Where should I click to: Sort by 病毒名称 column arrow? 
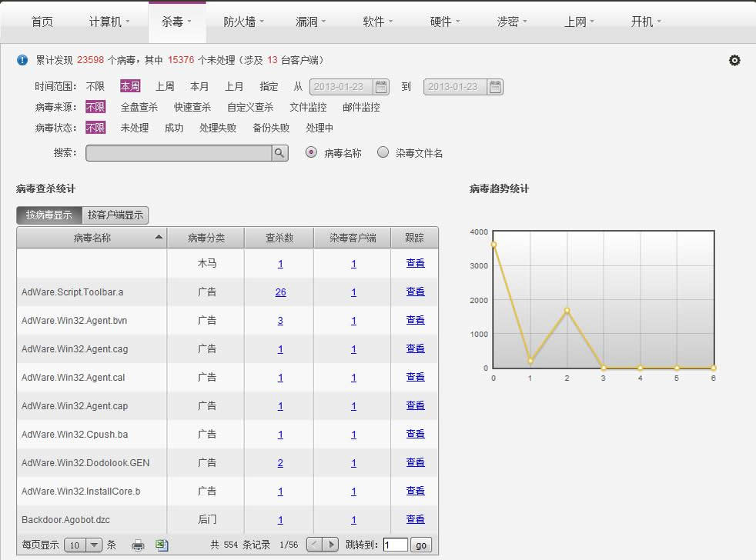click(159, 237)
